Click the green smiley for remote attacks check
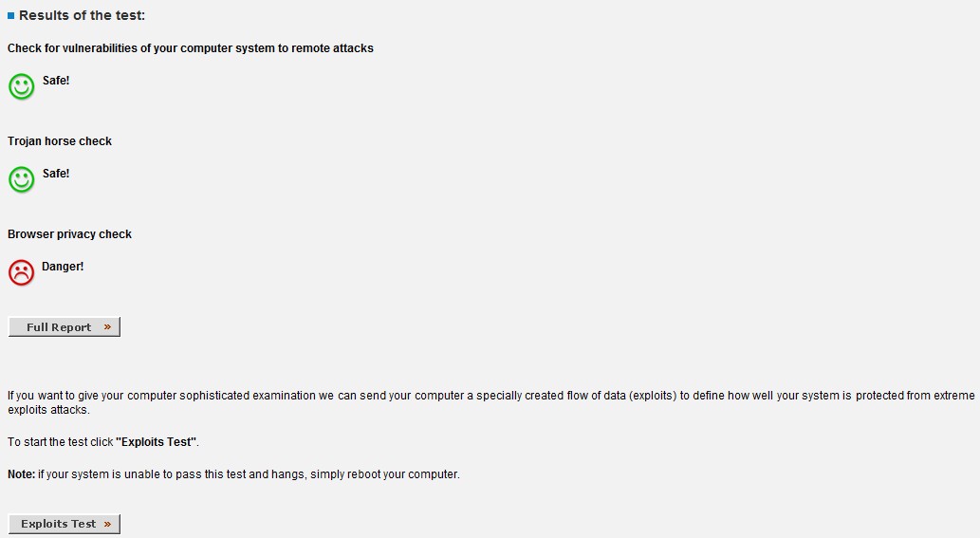Screen dimensions: 980x538 tap(21, 86)
